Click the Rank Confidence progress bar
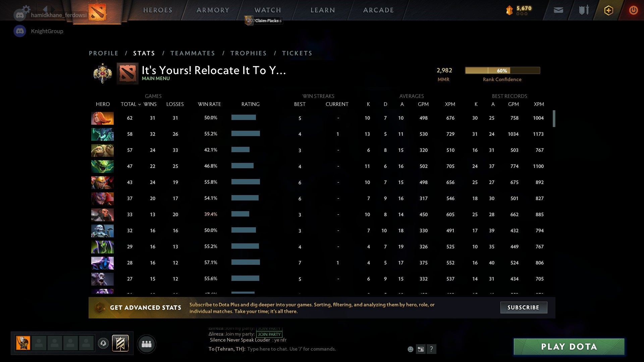 coord(502,70)
